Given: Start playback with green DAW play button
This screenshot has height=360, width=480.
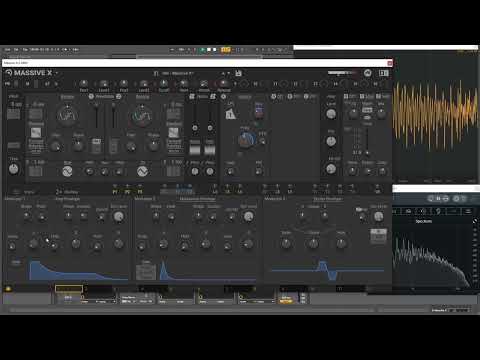Looking at the screenshot, I should click(x=202, y=50).
